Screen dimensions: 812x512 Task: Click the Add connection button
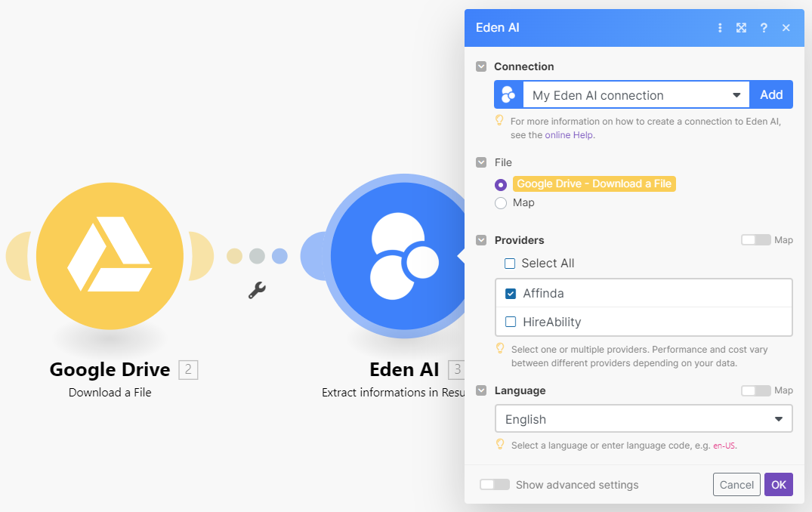coord(771,94)
